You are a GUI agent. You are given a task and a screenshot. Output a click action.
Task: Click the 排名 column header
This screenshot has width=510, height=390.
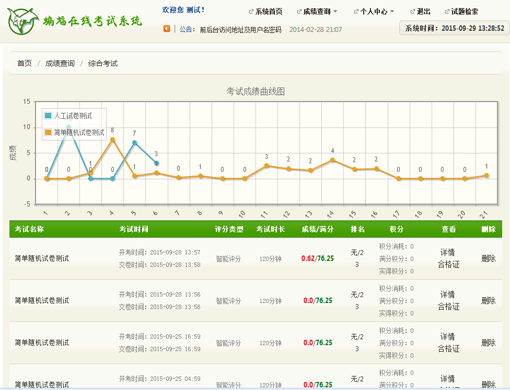pyautogui.click(x=357, y=229)
